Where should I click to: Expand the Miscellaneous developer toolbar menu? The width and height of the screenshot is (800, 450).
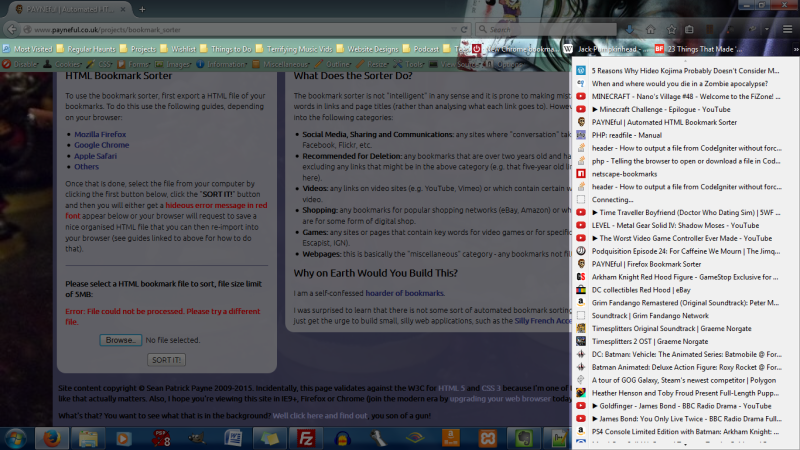point(282,64)
